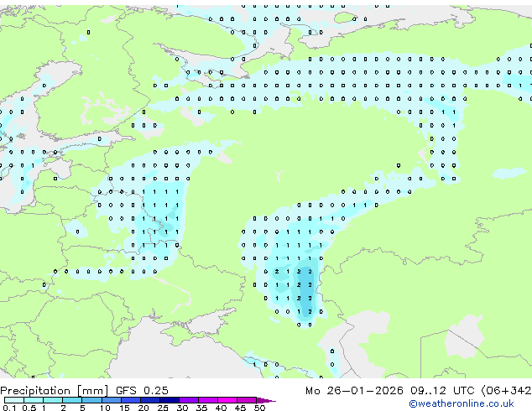This screenshot has width=532, height=411.
Task: Click the '30' legend scale label
Action: point(182,408)
